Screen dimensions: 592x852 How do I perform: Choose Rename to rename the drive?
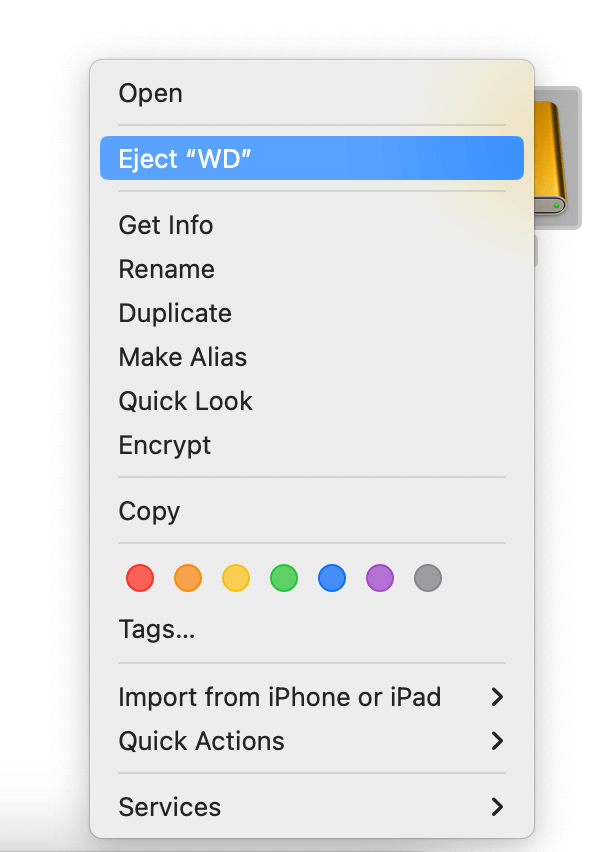point(167,269)
